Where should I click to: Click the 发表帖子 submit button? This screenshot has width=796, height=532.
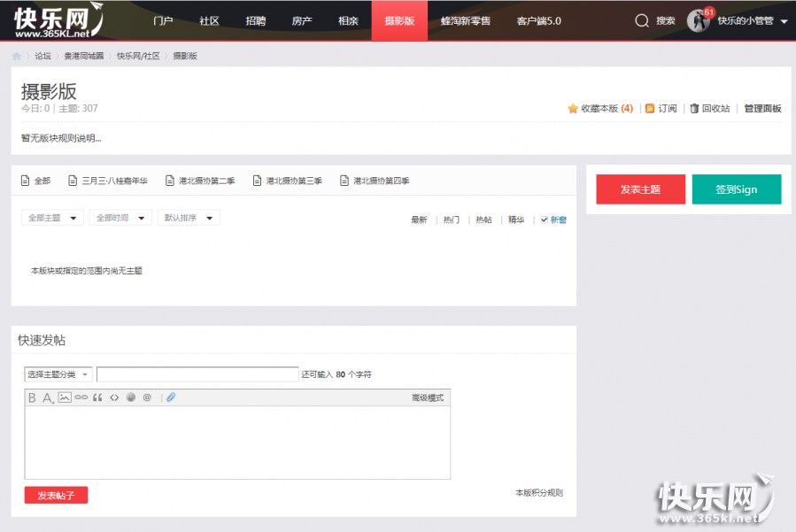[56, 495]
